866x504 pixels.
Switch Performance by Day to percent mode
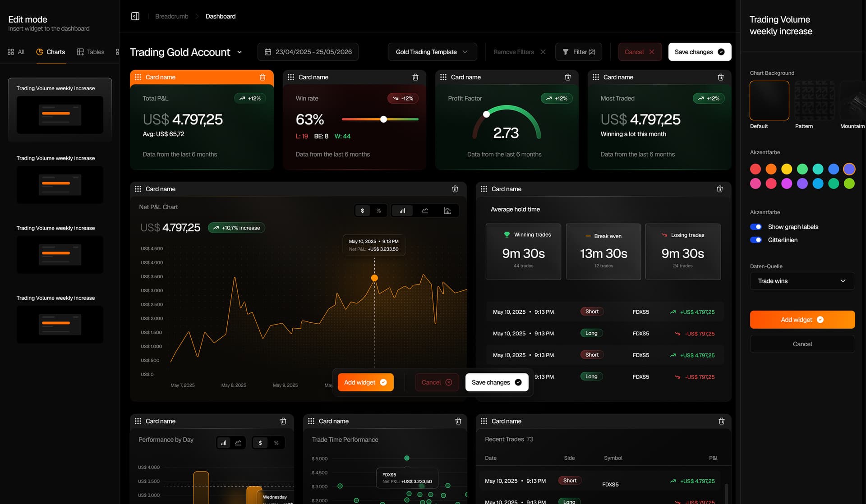[276, 443]
